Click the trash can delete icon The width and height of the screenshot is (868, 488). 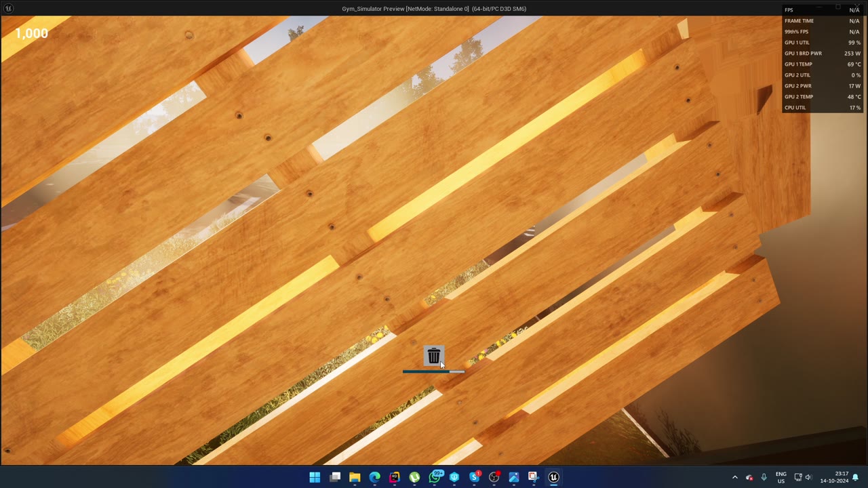(x=434, y=356)
